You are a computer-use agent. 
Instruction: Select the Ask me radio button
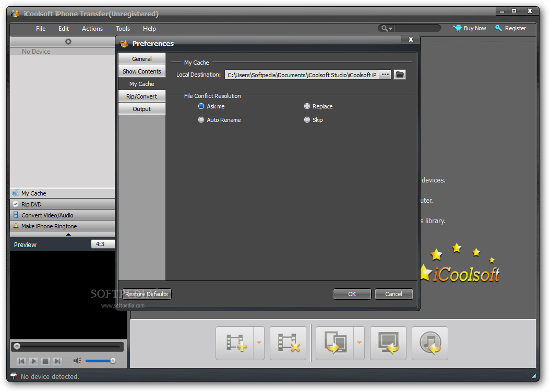point(201,106)
